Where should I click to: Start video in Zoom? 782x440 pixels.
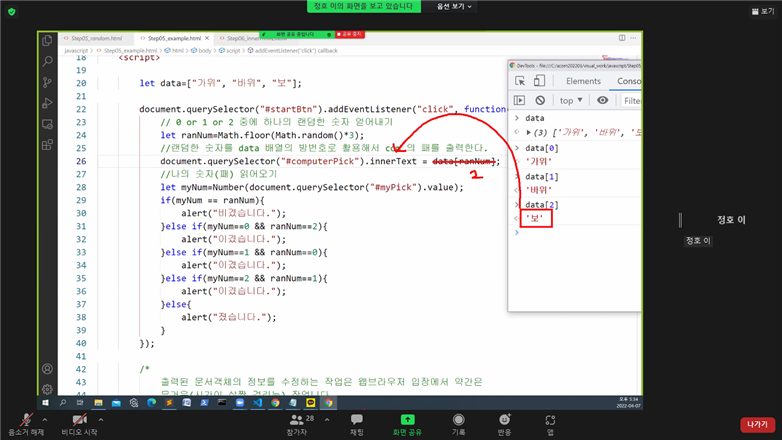(x=79, y=425)
